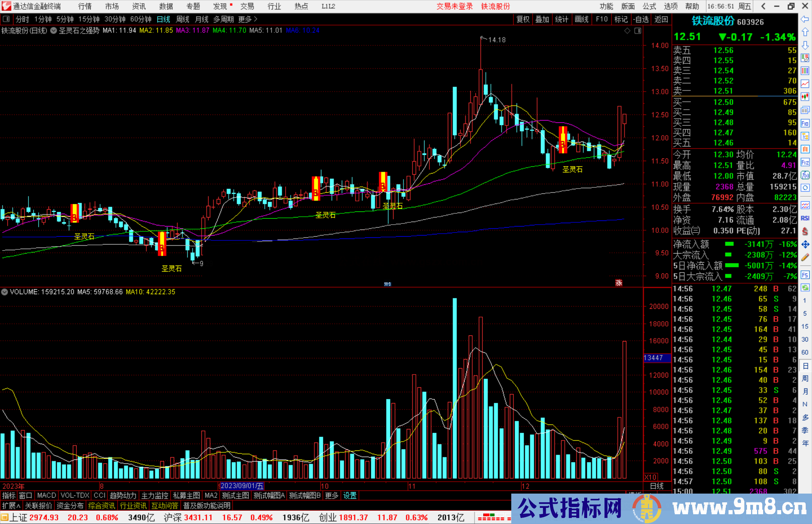Image resolution: width=812 pixels, height=524 pixels.
Task: Select the pencil drawing tool icon
Action: 805,257
